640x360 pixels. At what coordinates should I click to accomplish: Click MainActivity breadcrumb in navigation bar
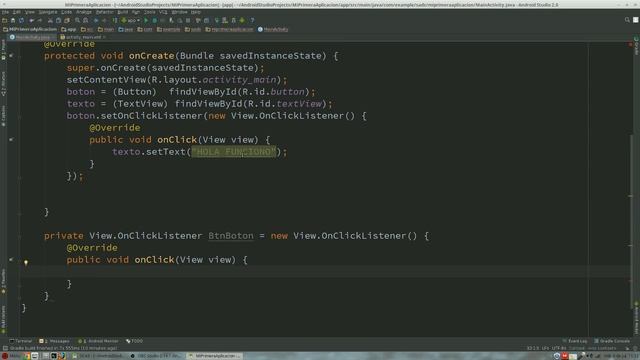click(x=273, y=29)
